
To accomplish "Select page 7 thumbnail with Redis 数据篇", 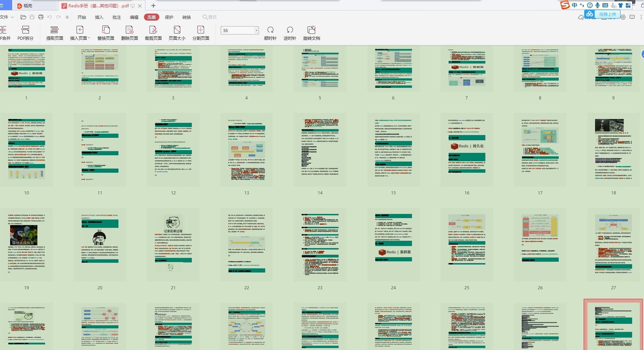I will click(x=466, y=68).
